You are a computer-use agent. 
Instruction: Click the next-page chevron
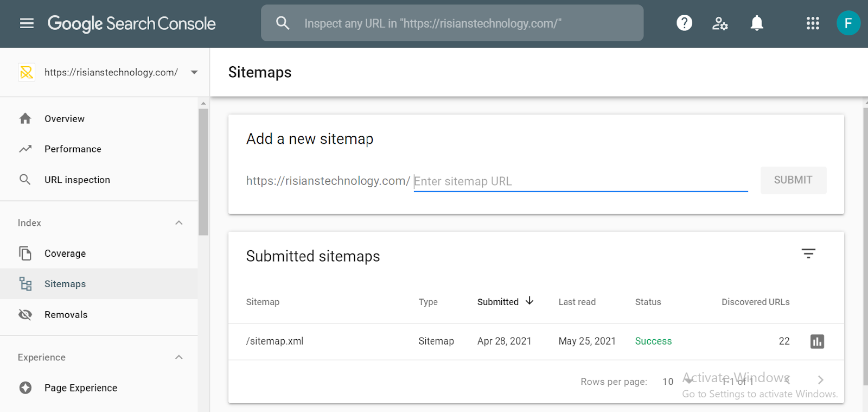(x=820, y=380)
